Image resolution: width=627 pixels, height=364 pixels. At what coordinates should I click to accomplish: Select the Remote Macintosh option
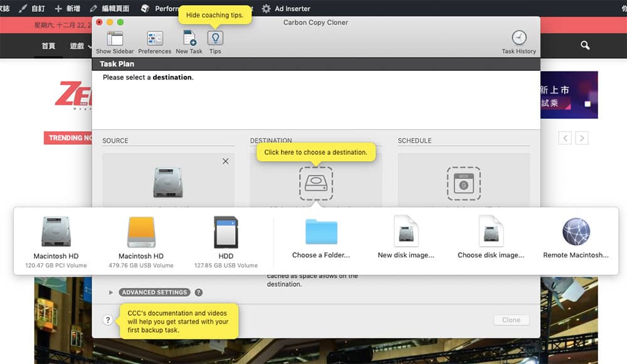(x=576, y=239)
